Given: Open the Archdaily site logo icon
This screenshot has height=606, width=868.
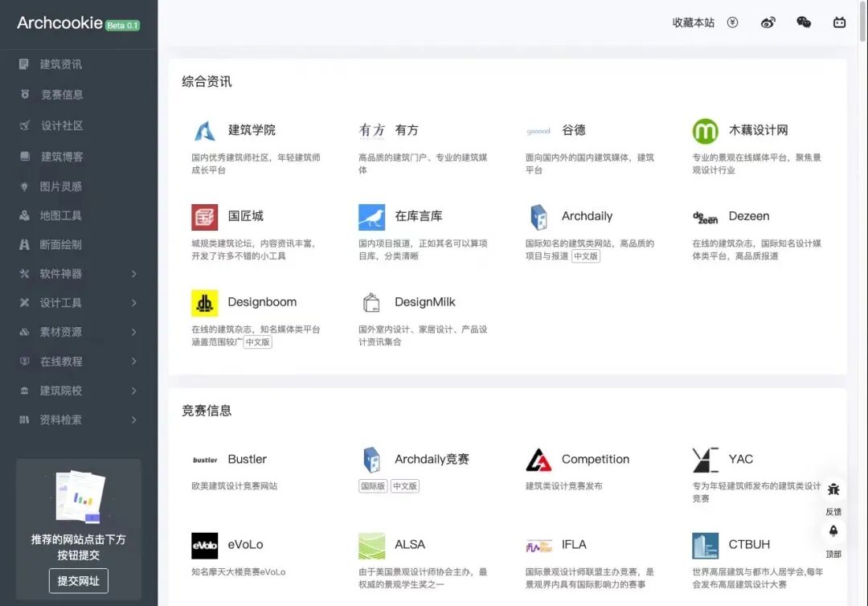Looking at the screenshot, I should [x=538, y=217].
